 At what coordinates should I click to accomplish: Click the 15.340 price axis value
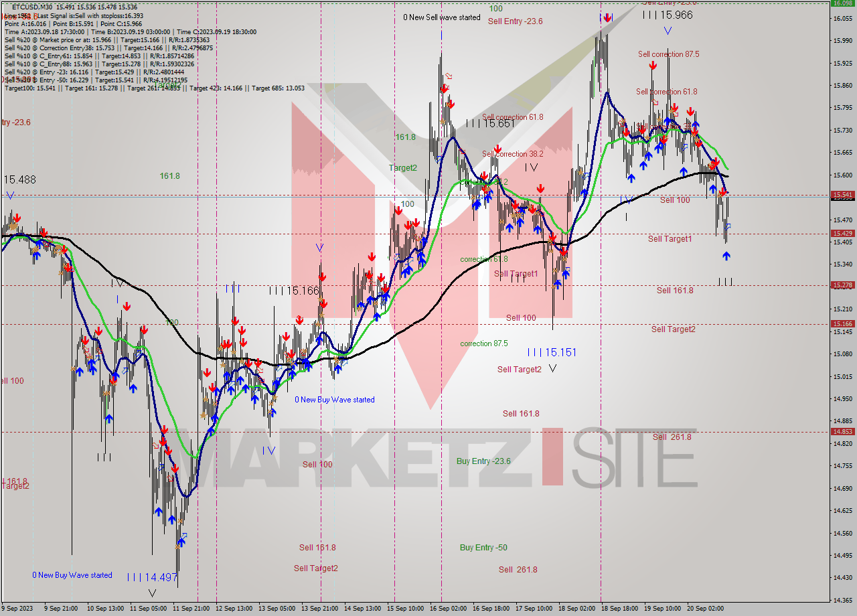[842, 264]
